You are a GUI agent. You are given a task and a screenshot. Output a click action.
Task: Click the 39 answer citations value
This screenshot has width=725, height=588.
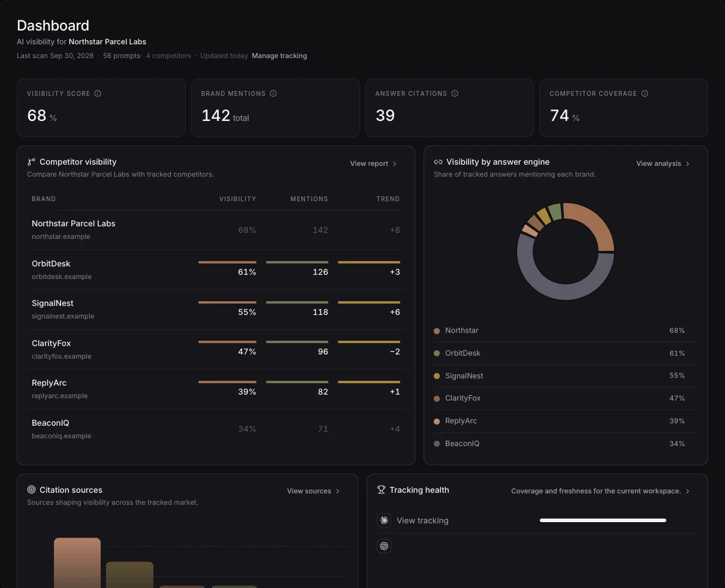click(x=385, y=115)
